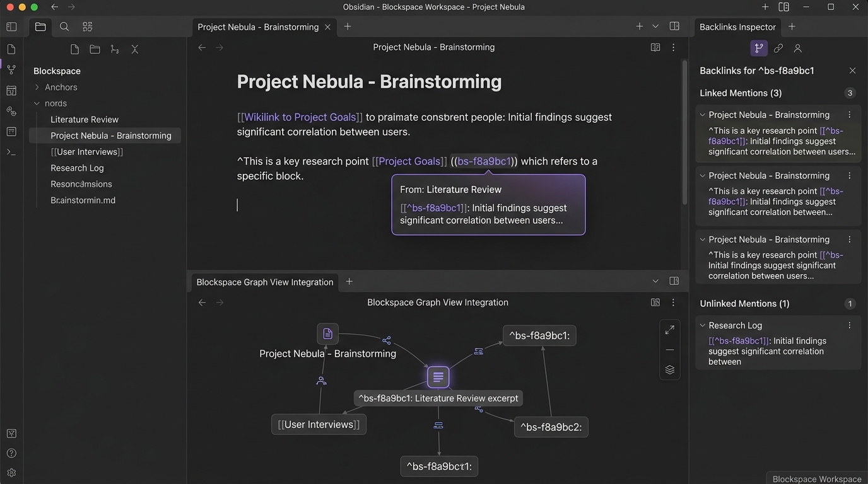
Task: Collapse the Research Log unlinked mention
Action: click(x=702, y=325)
